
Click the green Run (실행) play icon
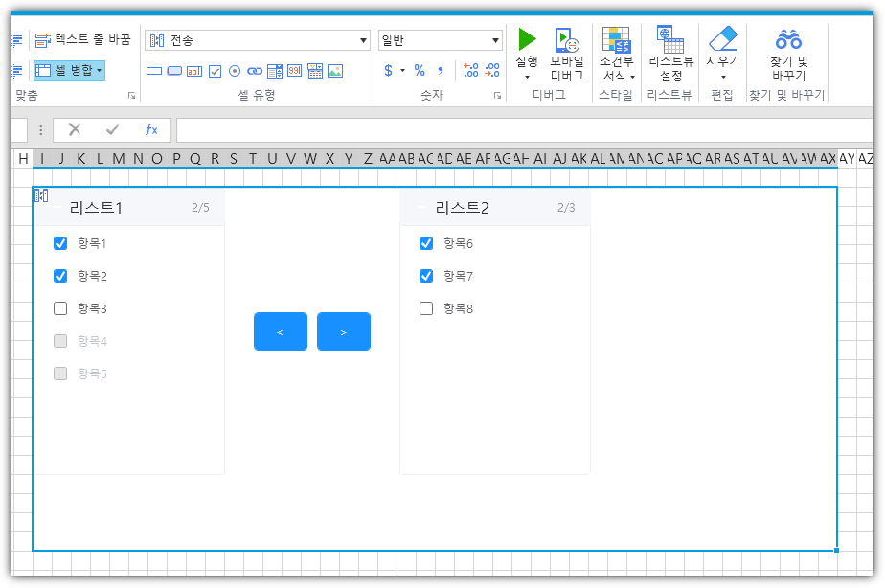(527, 39)
